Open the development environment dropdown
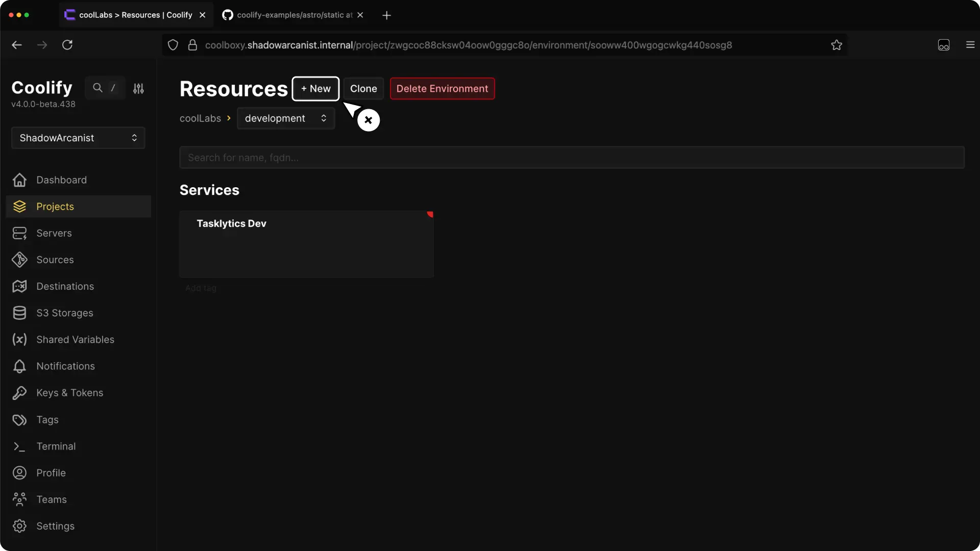 click(285, 118)
